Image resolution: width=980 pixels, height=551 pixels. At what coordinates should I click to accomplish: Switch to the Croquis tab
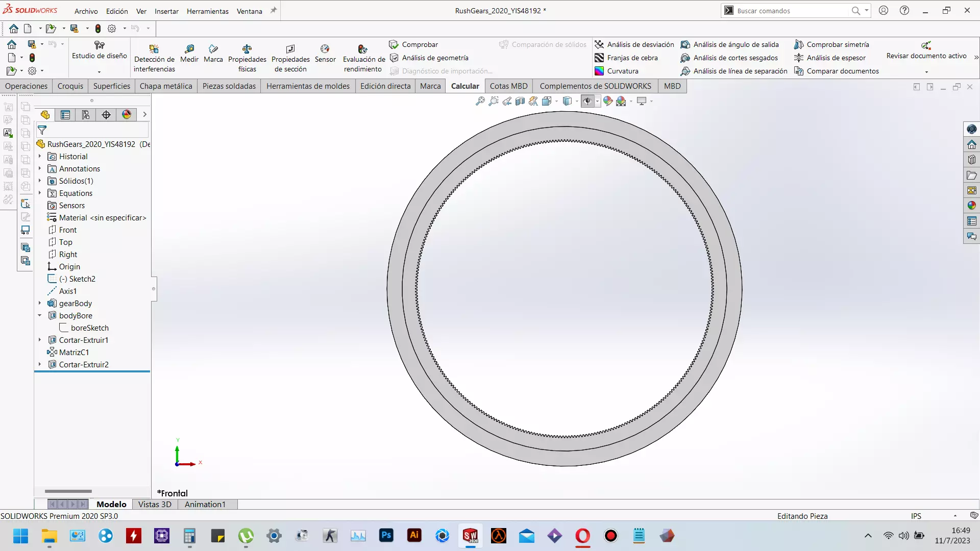[x=70, y=86]
